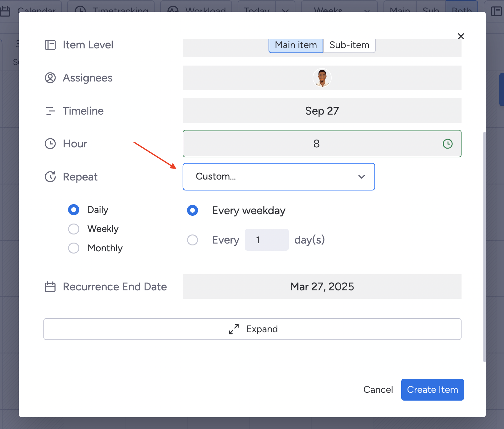Select the Weekly radio button
504x429 pixels.
click(x=74, y=229)
